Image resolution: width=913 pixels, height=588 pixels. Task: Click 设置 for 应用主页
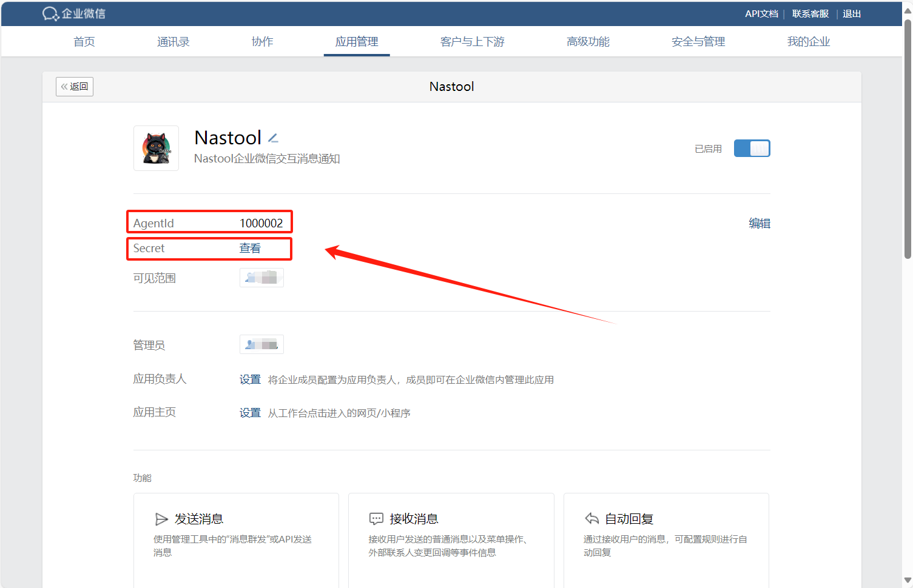[250, 413]
